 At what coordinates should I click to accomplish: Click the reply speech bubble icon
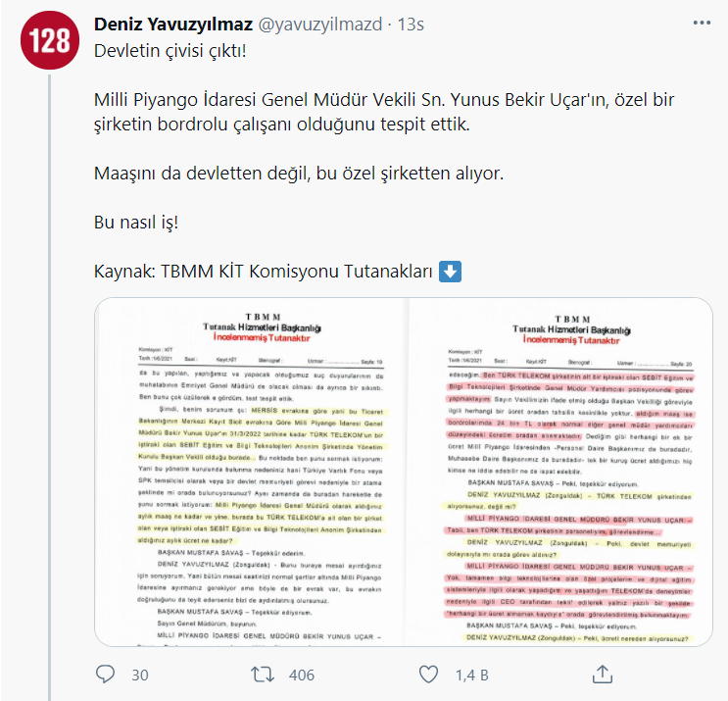tap(105, 675)
